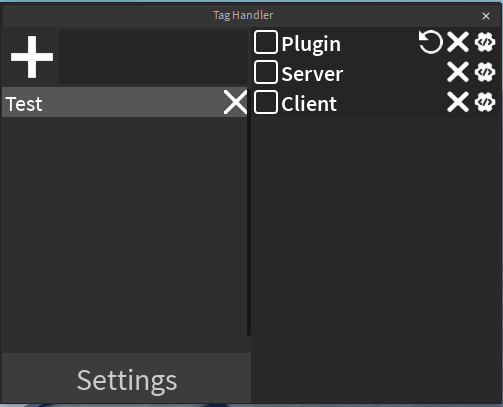Image resolution: width=503 pixels, height=407 pixels.
Task: Click the tag list vertical scrollbar
Action: [249, 211]
